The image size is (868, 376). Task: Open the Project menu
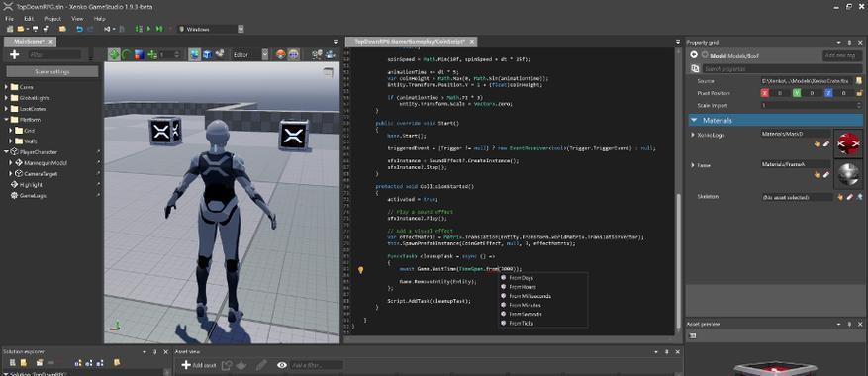52,18
